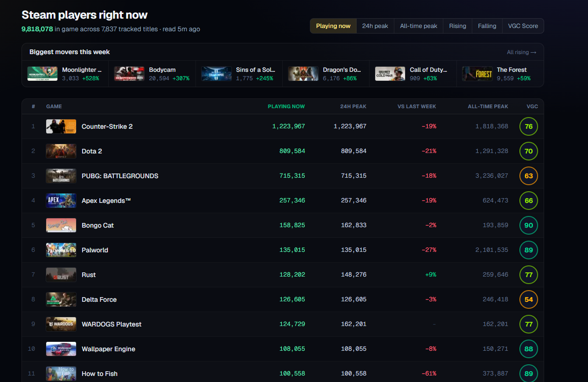The width and height of the screenshot is (588, 382).
Task: Open the How to Fish title link
Action: pyautogui.click(x=99, y=374)
